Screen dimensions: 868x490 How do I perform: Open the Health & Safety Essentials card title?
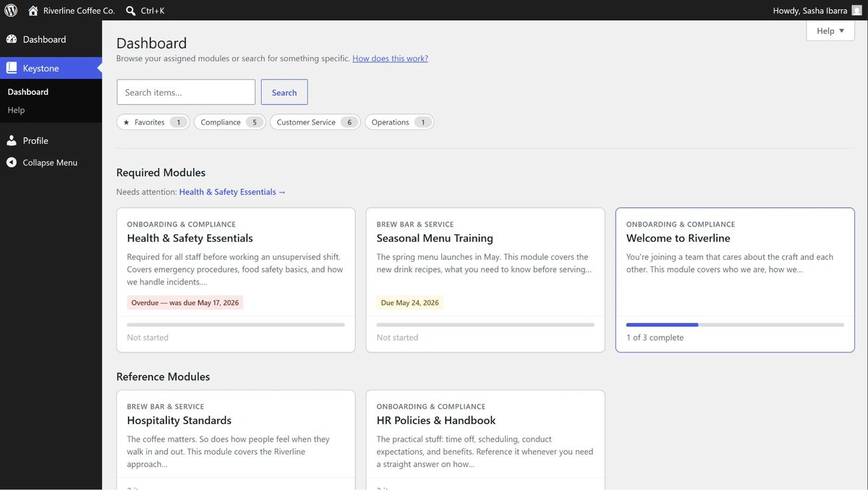pos(190,238)
